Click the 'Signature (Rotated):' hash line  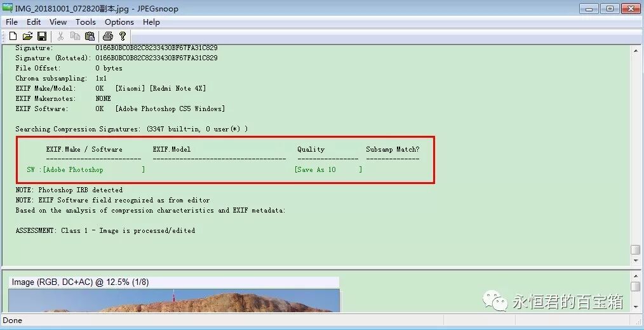point(117,58)
